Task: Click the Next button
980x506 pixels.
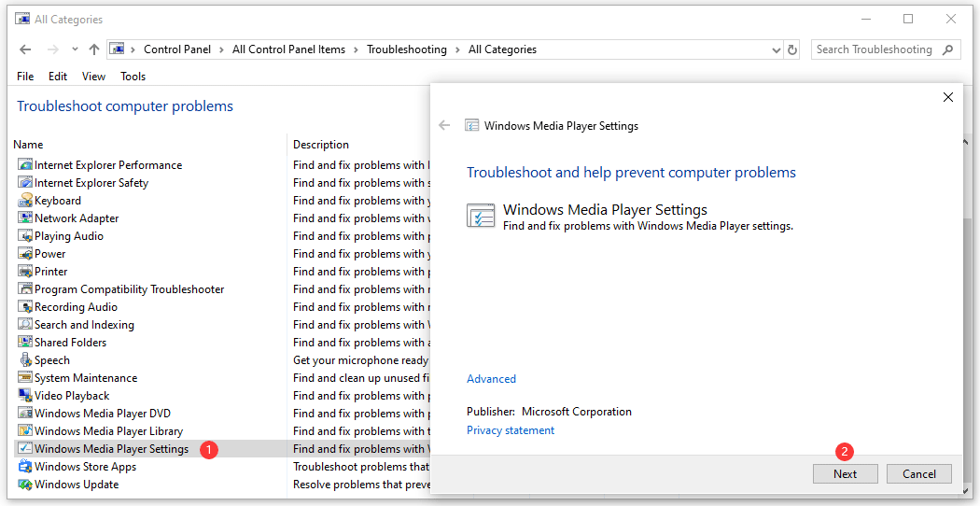Action: click(x=845, y=473)
